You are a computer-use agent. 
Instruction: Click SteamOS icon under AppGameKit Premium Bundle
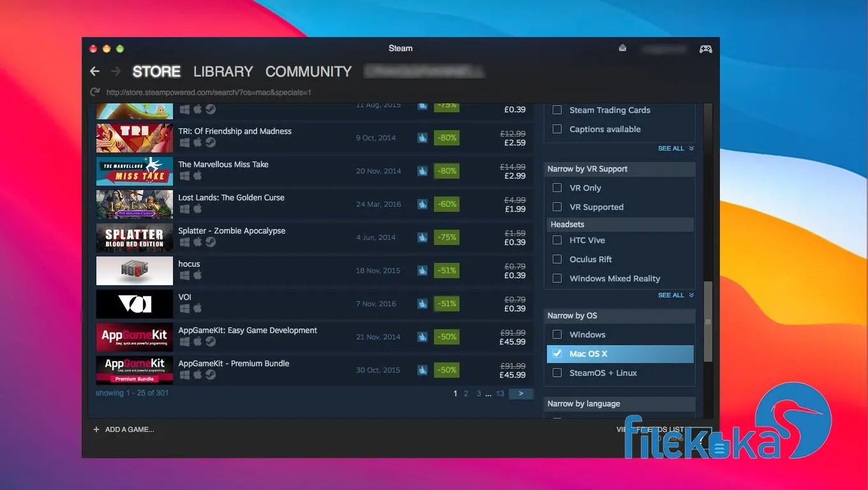point(210,375)
